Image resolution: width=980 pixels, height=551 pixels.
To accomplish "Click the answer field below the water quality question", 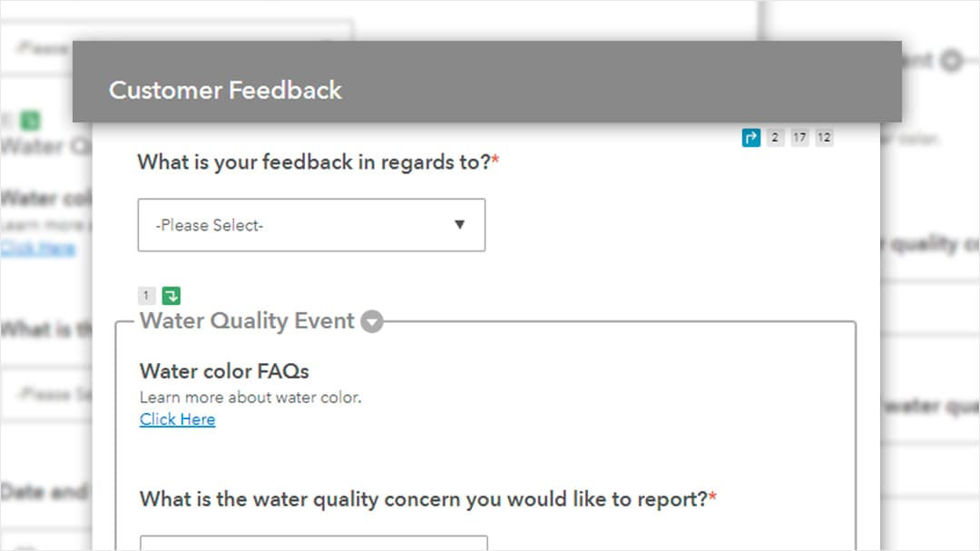I will (x=313, y=545).
